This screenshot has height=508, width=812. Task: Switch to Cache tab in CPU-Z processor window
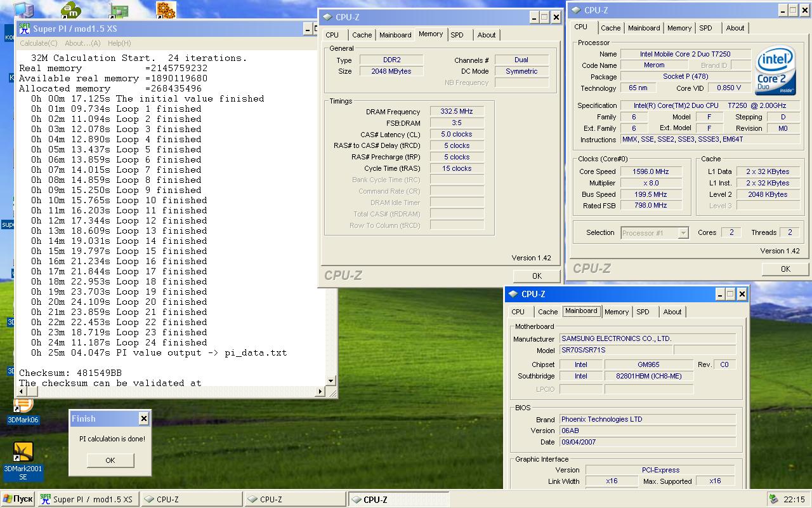tap(611, 29)
